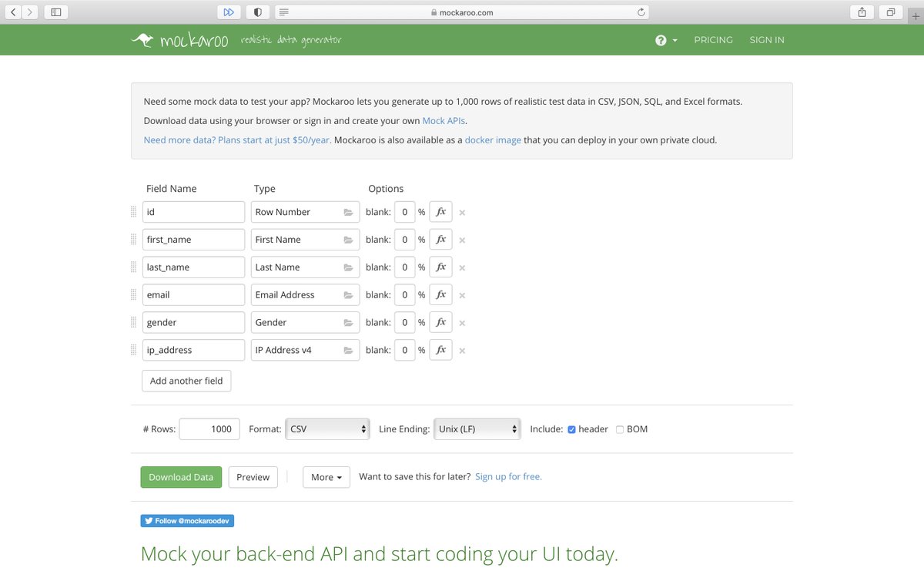Click the Safari back arrow

14,12
